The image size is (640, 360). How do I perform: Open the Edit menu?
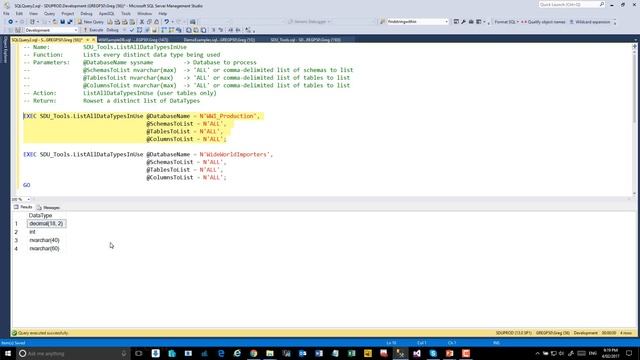tap(19, 13)
